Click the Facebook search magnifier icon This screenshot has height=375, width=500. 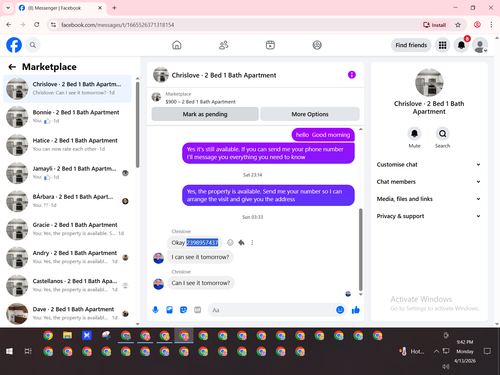33,45
